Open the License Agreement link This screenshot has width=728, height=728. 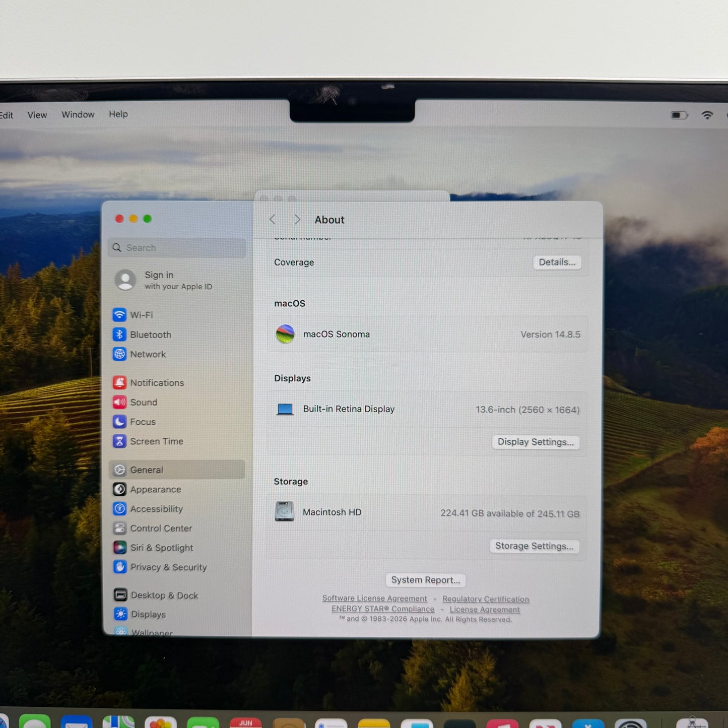[485, 610]
